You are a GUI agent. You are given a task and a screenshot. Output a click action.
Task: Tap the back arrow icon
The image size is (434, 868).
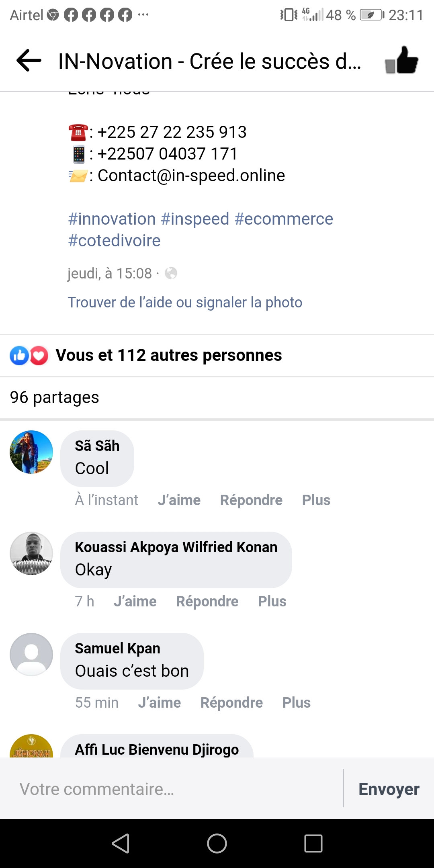[x=29, y=61]
